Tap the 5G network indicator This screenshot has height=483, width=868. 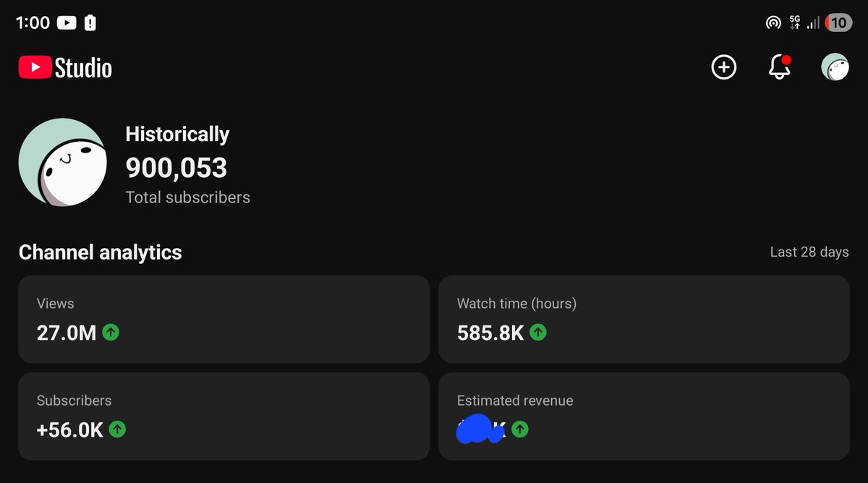pyautogui.click(x=795, y=22)
